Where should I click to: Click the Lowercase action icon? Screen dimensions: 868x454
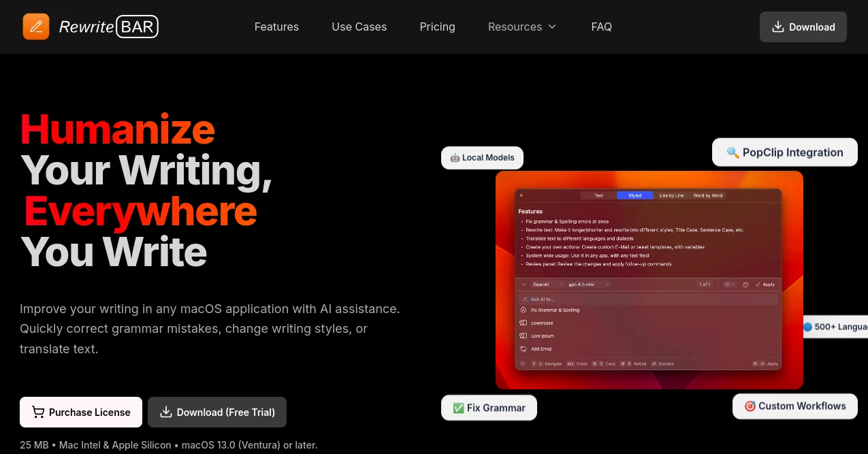[x=524, y=323]
